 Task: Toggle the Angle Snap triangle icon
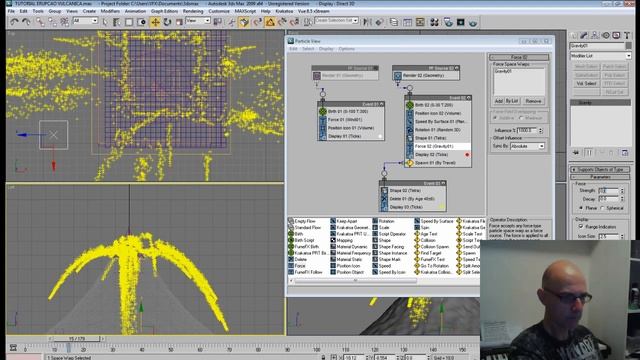coord(270,22)
